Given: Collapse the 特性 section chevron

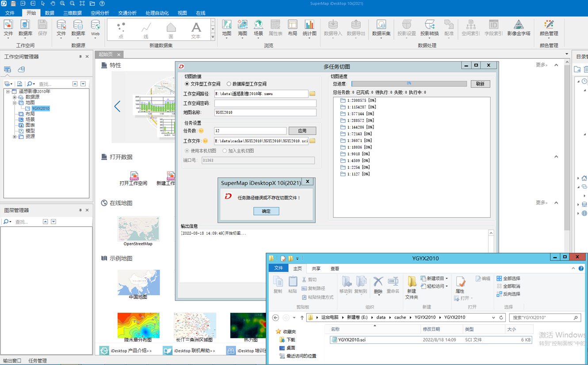Looking at the screenshot, I should [556, 65].
